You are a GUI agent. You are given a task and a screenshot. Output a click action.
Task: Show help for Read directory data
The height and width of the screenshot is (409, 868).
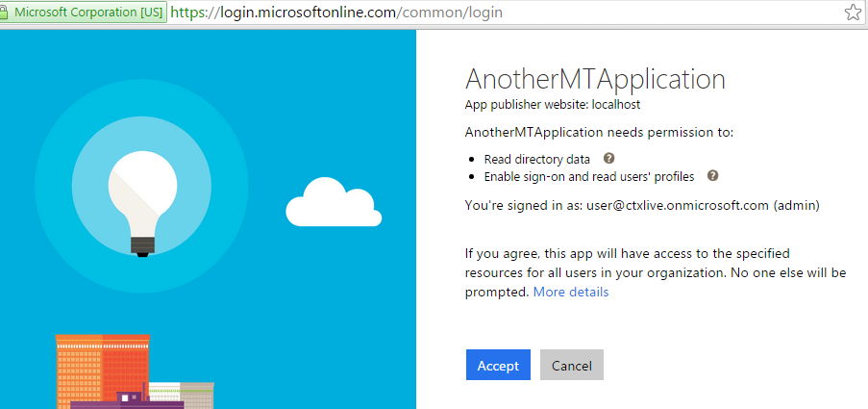click(x=608, y=159)
